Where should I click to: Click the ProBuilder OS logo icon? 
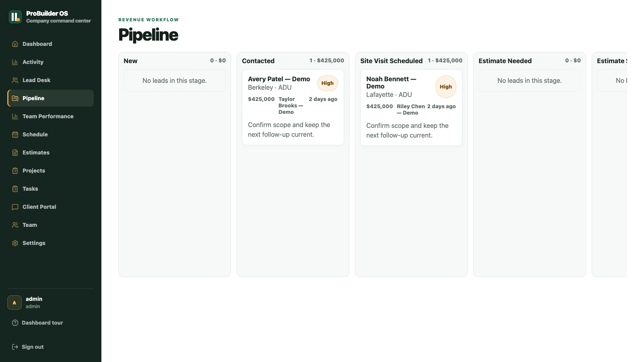pos(15,17)
